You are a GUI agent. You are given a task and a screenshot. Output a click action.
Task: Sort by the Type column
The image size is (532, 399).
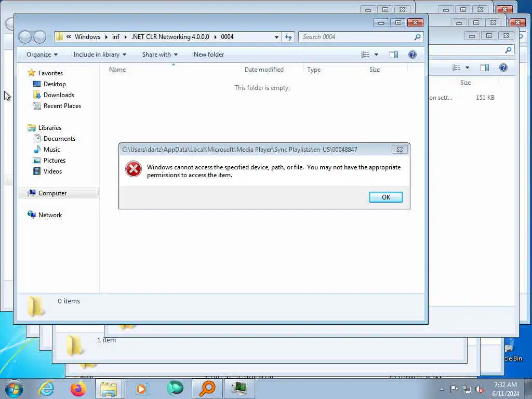(314, 70)
